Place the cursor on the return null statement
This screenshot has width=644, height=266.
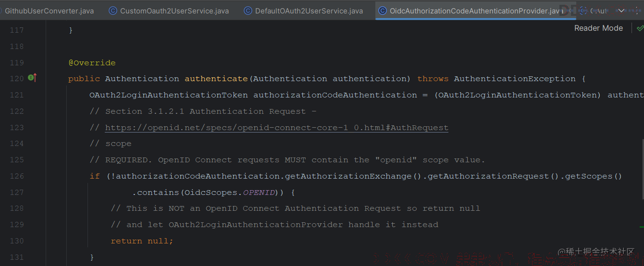pyautogui.click(x=142, y=241)
